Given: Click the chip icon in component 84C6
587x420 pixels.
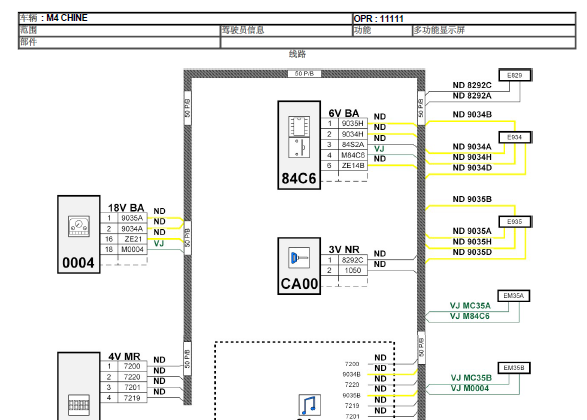Looking at the screenshot, I should click(x=299, y=126).
